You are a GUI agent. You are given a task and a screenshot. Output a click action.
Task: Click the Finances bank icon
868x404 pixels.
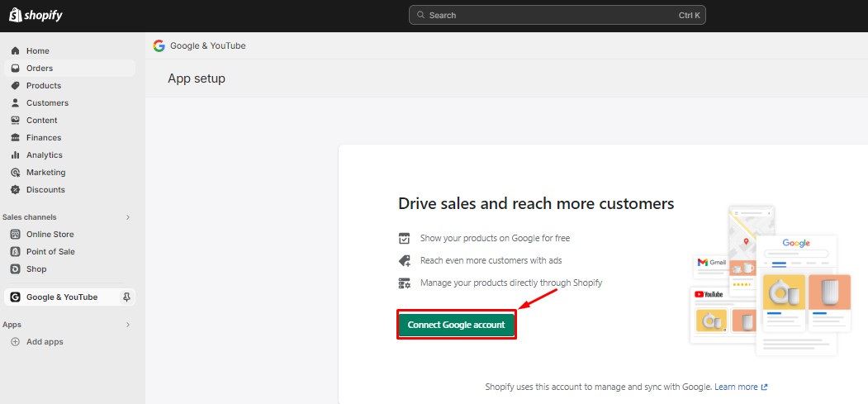pyautogui.click(x=16, y=138)
